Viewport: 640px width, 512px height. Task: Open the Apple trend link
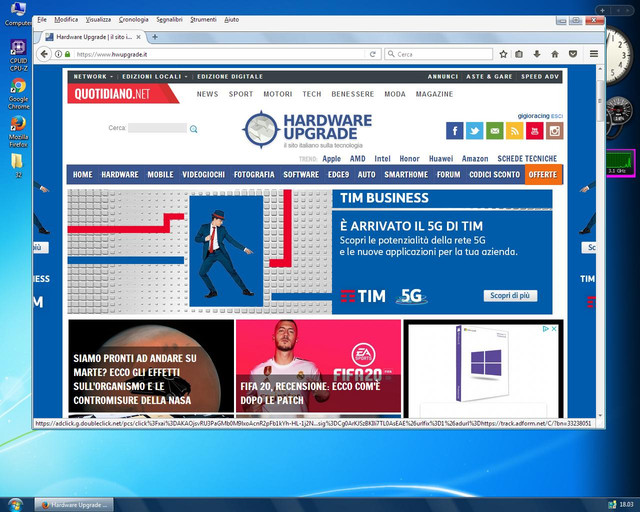point(331,158)
